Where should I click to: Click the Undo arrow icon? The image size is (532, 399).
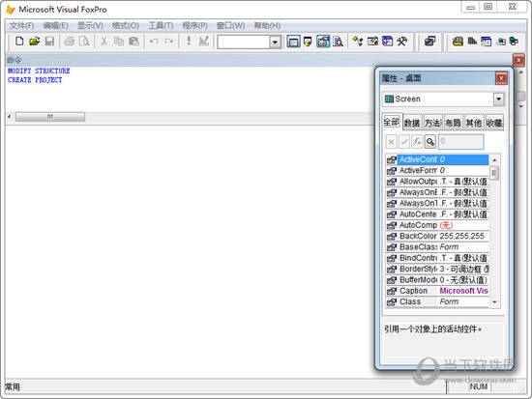[x=154, y=42]
